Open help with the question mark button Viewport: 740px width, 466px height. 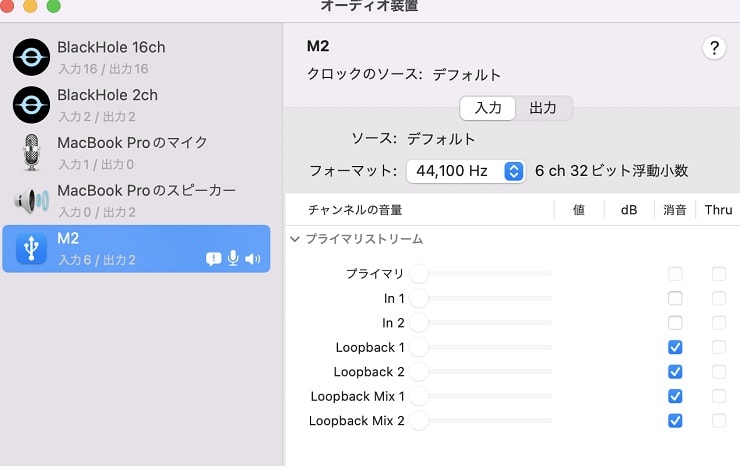(x=714, y=49)
